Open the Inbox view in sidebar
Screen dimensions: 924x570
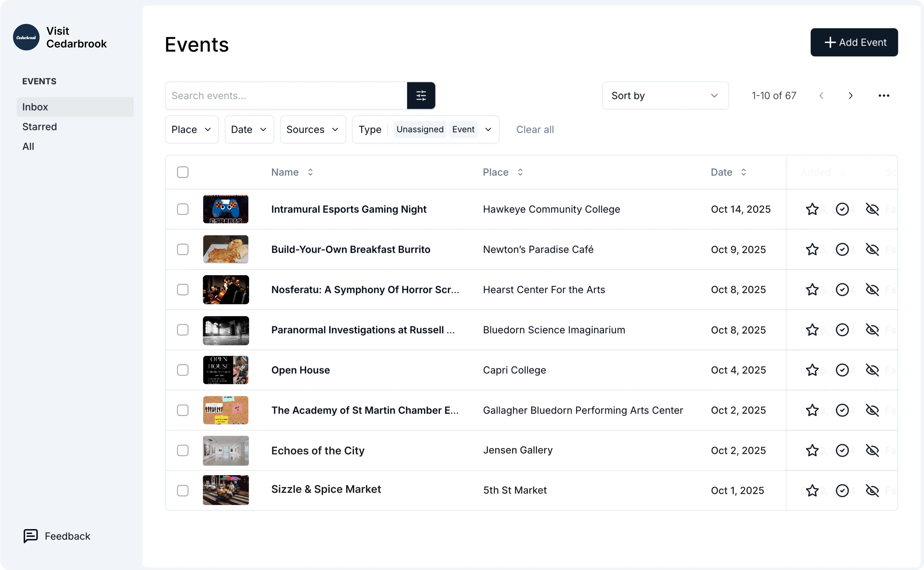pos(75,107)
